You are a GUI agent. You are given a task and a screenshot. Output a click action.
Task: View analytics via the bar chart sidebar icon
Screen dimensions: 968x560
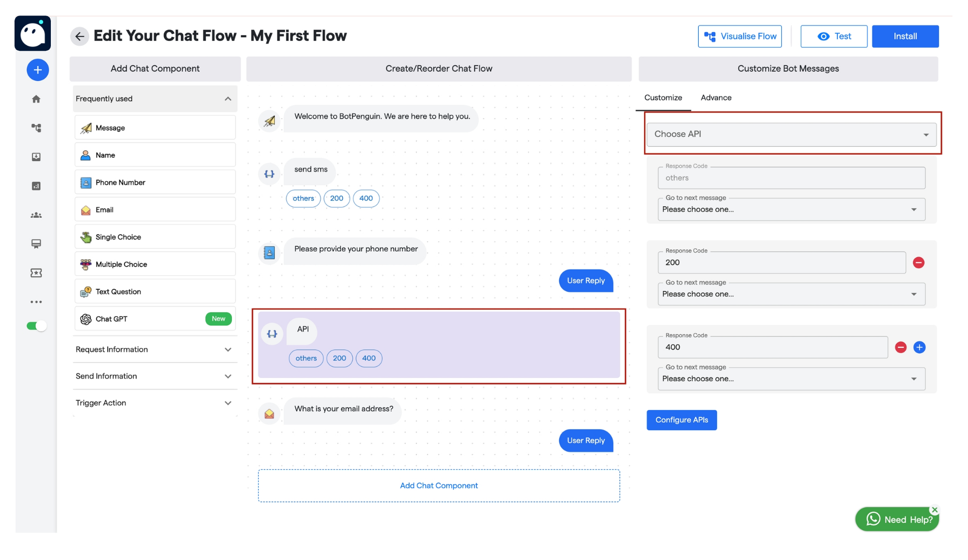coord(36,186)
